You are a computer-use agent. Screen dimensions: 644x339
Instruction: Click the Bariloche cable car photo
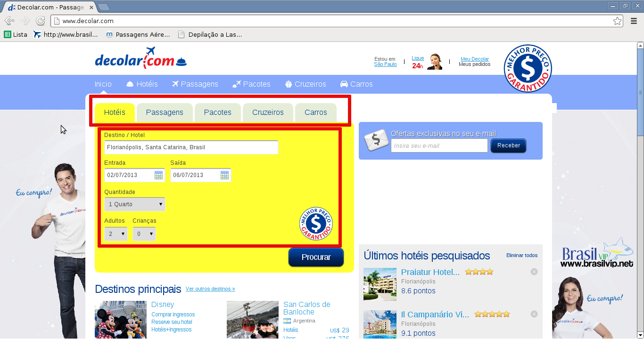tap(253, 320)
